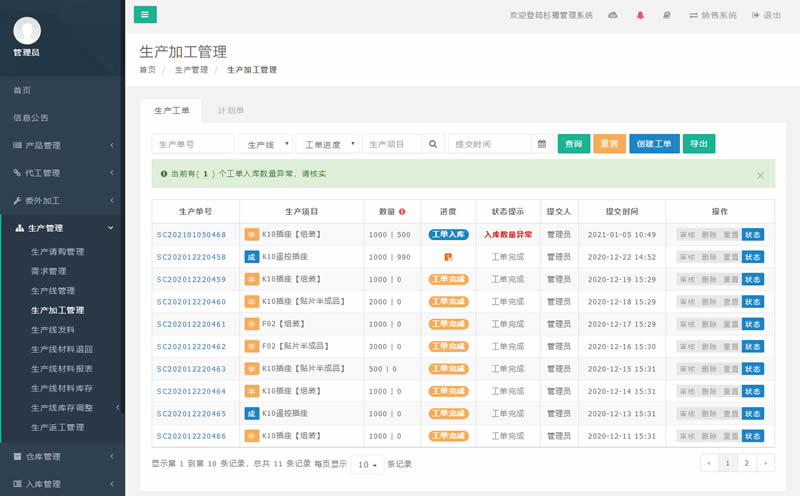The width and height of the screenshot is (800, 496).
Task: Open 生产请购管理 submenu item
Action: [57, 252]
